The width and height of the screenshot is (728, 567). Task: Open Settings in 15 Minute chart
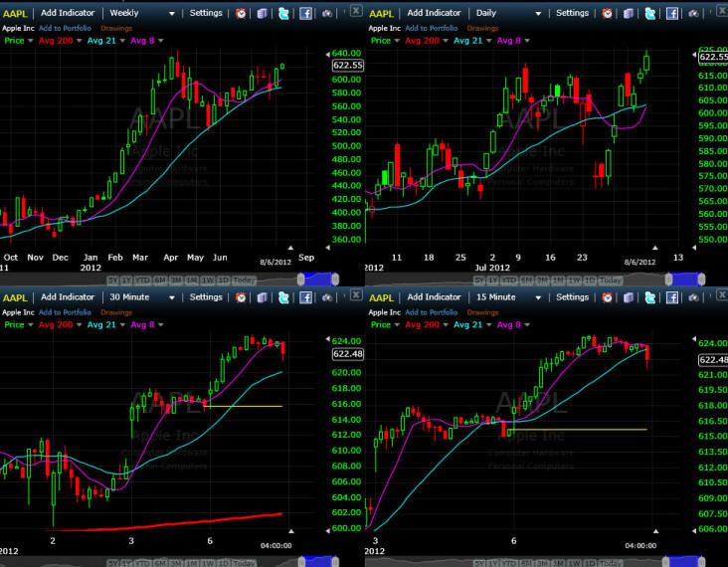click(x=572, y=297)
